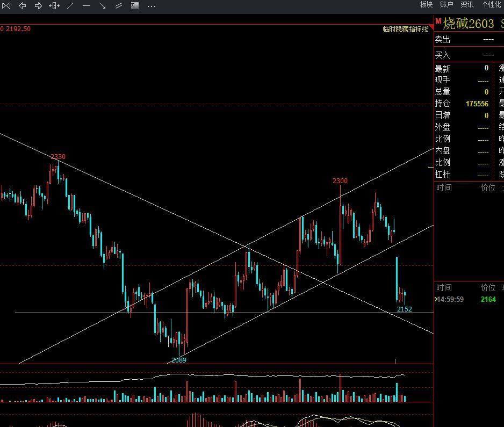Screen dimensions: 504x427
Task: Click the 最新 price value row
Action: [x=464, y=68]
